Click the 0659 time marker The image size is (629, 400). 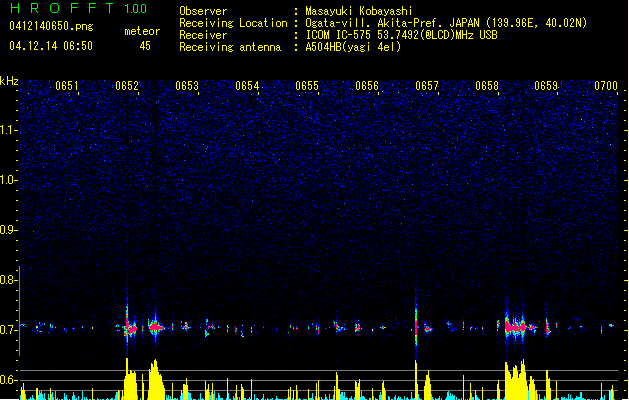coord(546,86)
